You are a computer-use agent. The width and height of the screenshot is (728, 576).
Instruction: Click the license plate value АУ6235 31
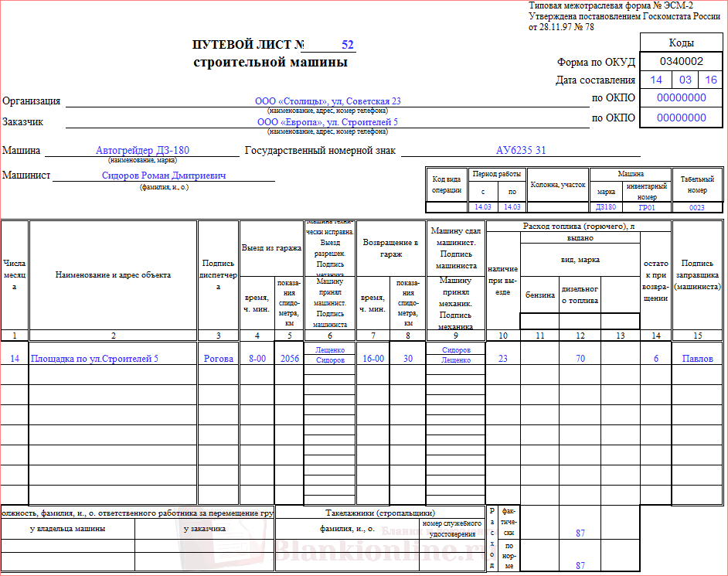(520, 151)
